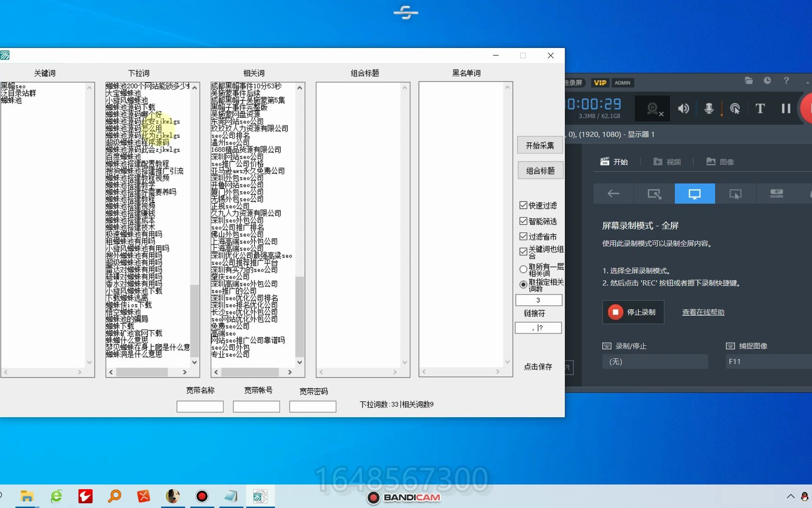Click right arrow of 相关词 horizontal scrollbar
The height and width of the screenshot is (508, 812).
[x=290, y=372]
